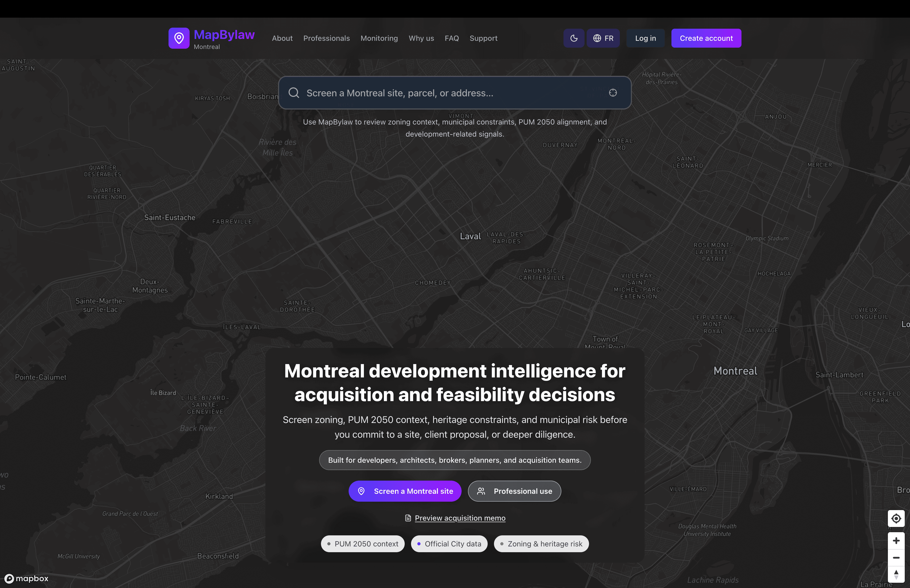Click the Laval label on the map
Screen dimensions: 910x588
coord(470,236)
